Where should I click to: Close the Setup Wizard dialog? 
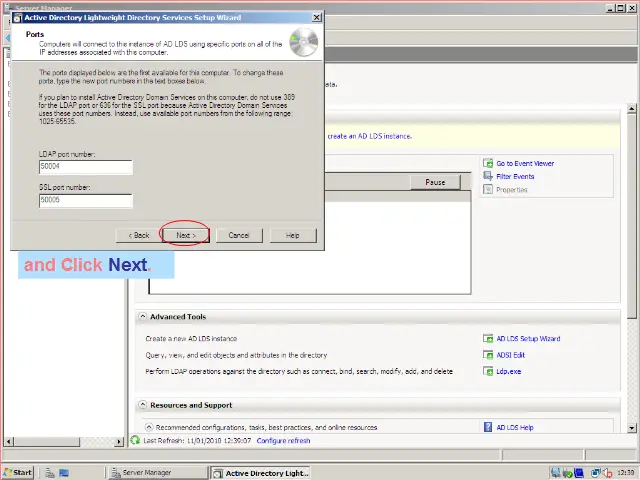pyautogui.click(x=317, y=17)
